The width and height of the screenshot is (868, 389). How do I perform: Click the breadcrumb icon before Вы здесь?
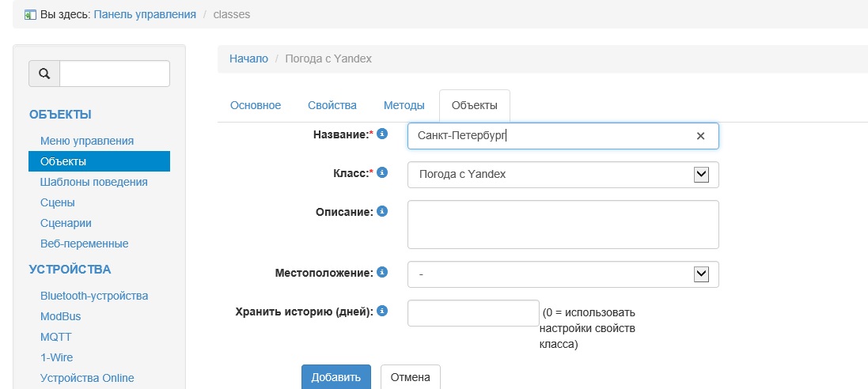pyautogui.click(x=30, y=14)
